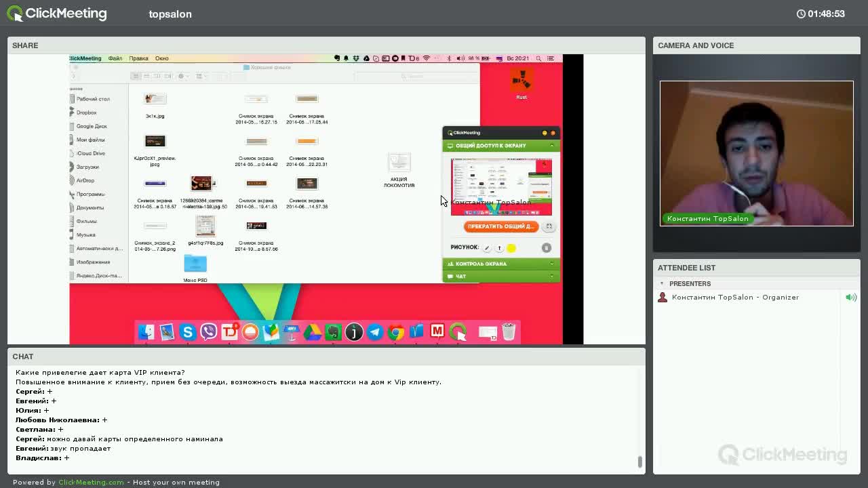868x488 pixels.
Task: Click the Evernote dock icon
Action: (333, 332)
